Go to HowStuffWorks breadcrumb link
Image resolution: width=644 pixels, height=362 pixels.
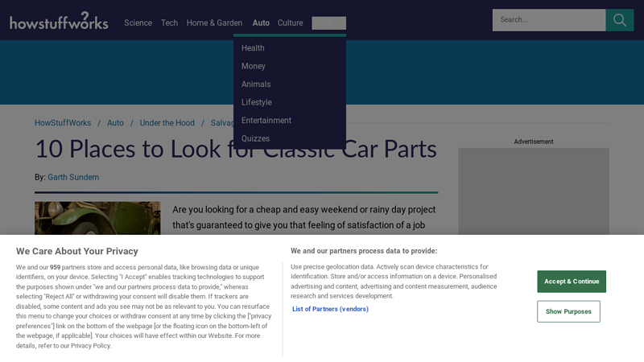tap(63, 123)
